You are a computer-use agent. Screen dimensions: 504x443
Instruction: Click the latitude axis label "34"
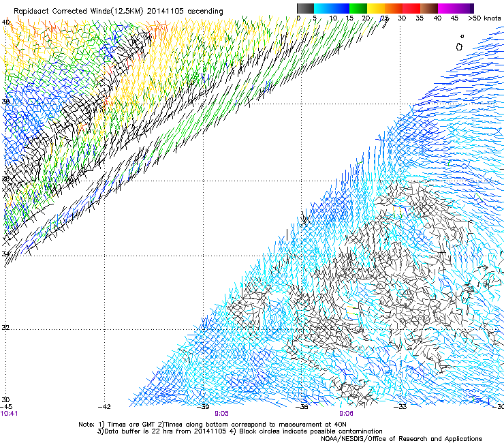[x=5, y=254]
